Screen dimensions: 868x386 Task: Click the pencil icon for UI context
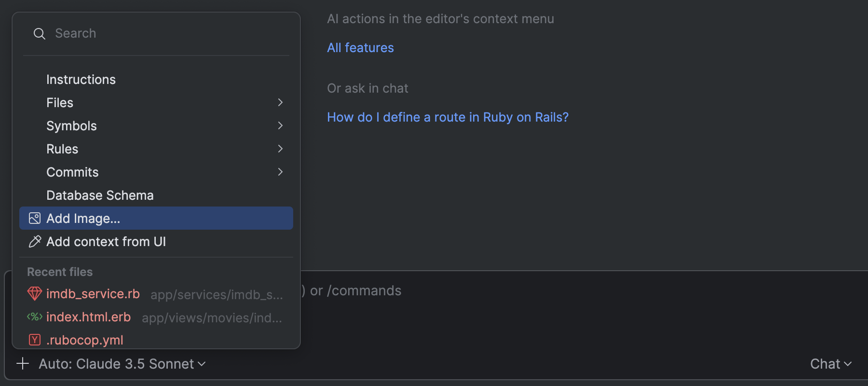tap(35, 242)
